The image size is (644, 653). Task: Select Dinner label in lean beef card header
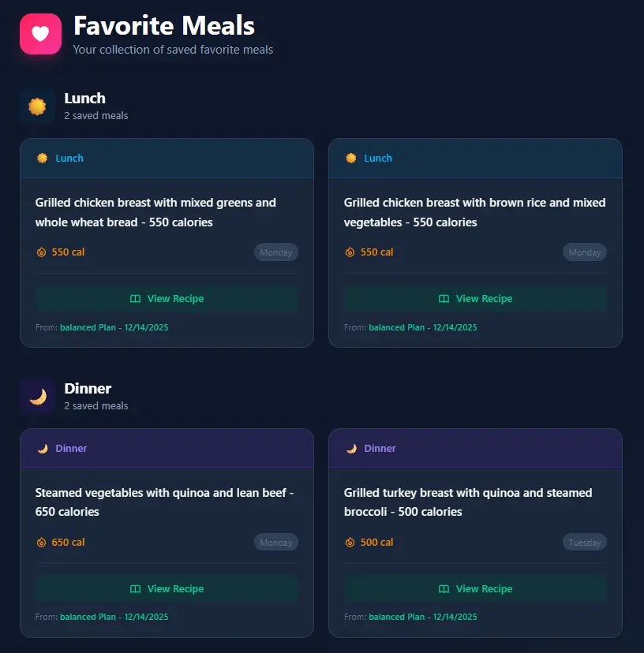click(x=71, y=449)
